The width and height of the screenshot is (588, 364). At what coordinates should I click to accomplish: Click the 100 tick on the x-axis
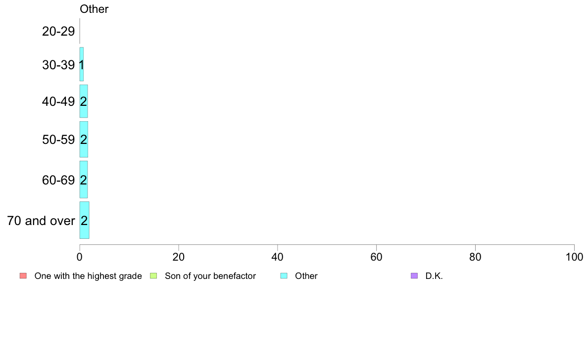tap(574, 257)
